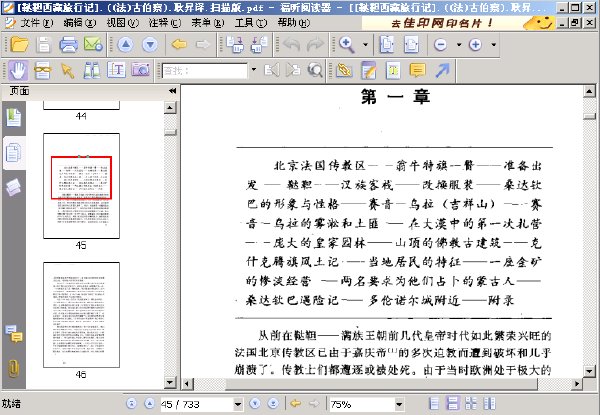
Task: Open the 视图 (View) menu
Action: coord(122,23)
